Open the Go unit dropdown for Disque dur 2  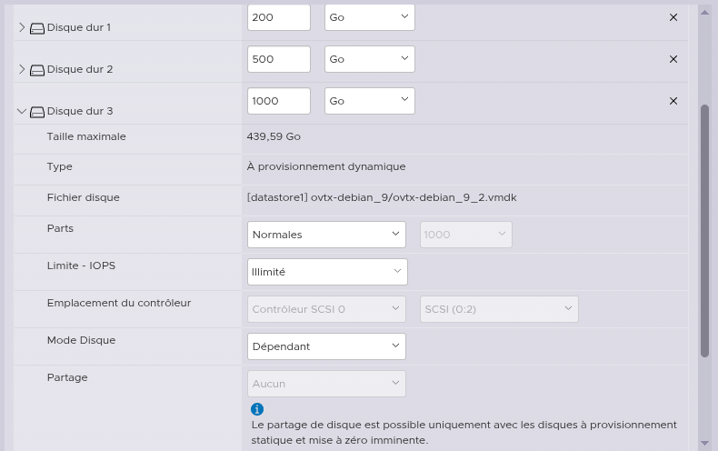coord(370,59)
